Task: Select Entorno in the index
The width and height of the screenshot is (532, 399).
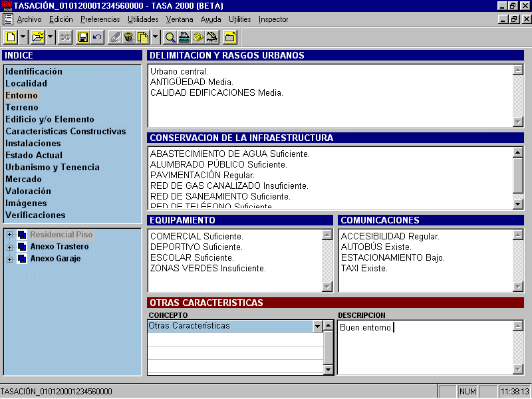Action: click(x=21, y=95)
